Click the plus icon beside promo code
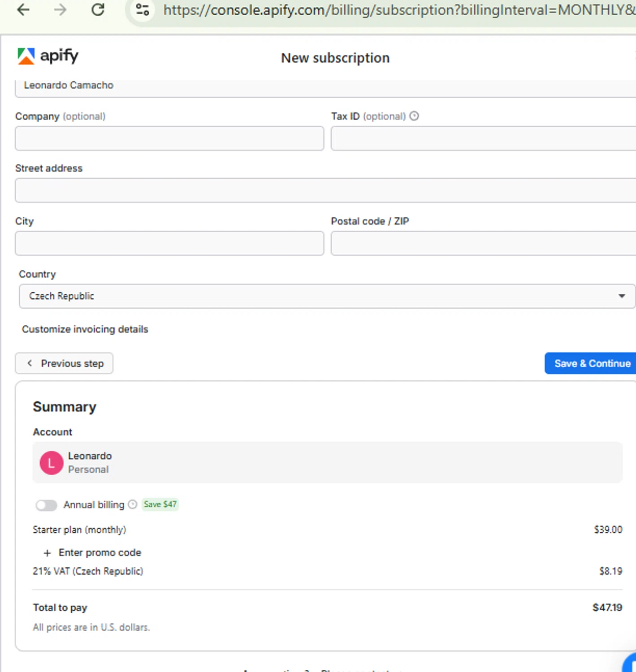Image resolution: width=636 pixels, height=672 pixels. (47, 553)
